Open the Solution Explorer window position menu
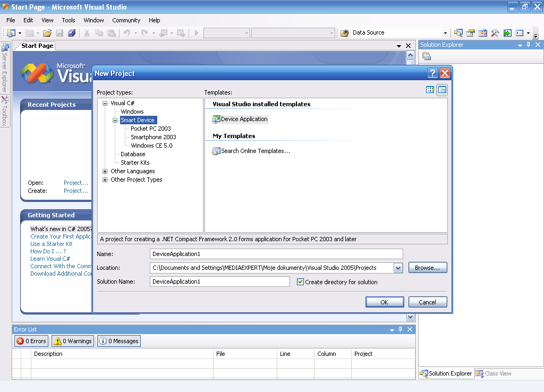This screenshot has width=544, height=392. click(520, 45)
